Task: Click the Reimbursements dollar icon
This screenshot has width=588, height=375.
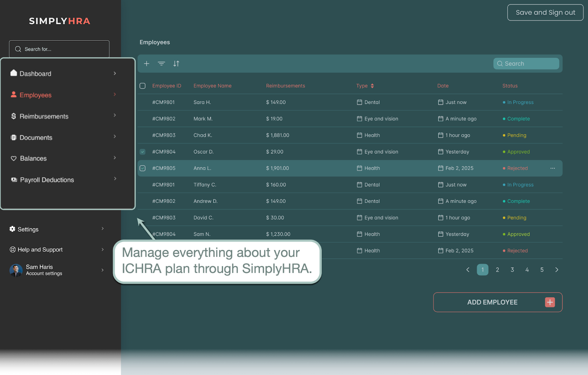Action: click(14, 116)
